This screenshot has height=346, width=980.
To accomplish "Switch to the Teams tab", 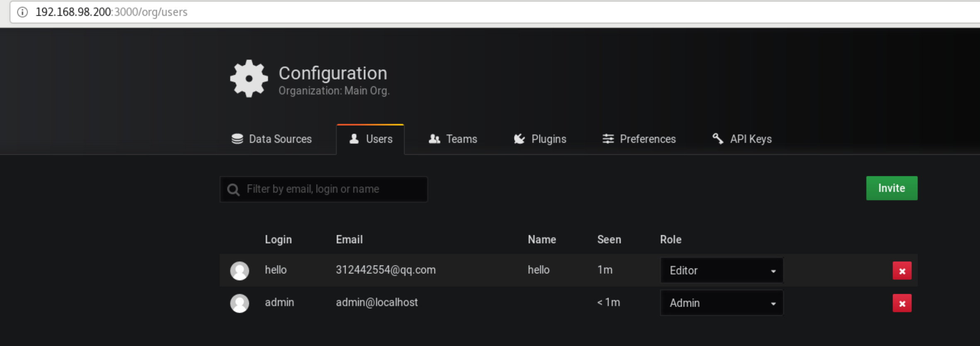I will pos(453,139).
